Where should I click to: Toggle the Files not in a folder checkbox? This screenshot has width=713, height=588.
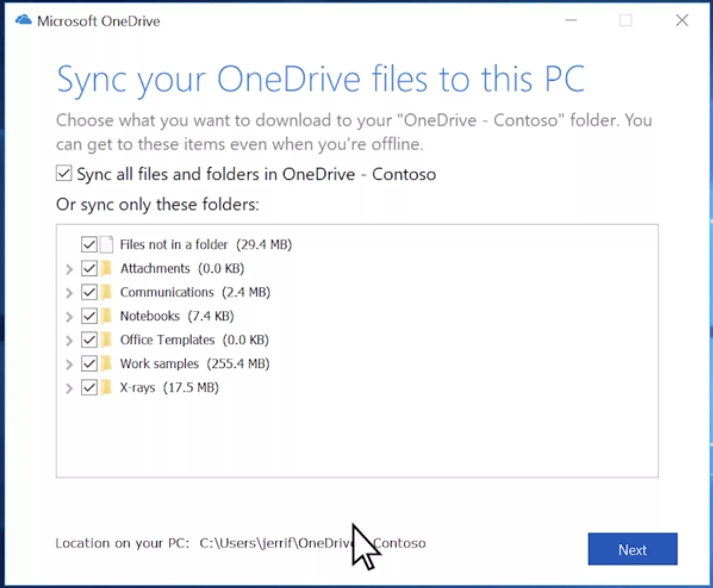89,244
